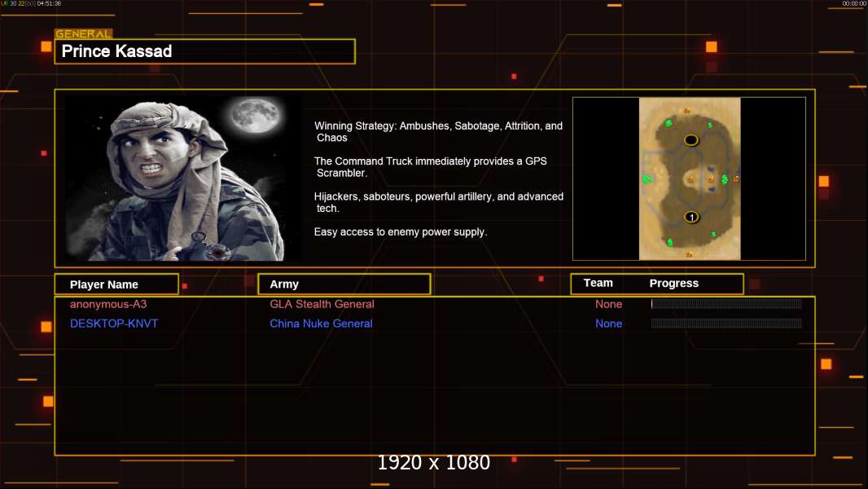Screen dimensions: 868x489
Task: Click the green supply icon at minimap's left edge
Action: click(x=647, y=178)
